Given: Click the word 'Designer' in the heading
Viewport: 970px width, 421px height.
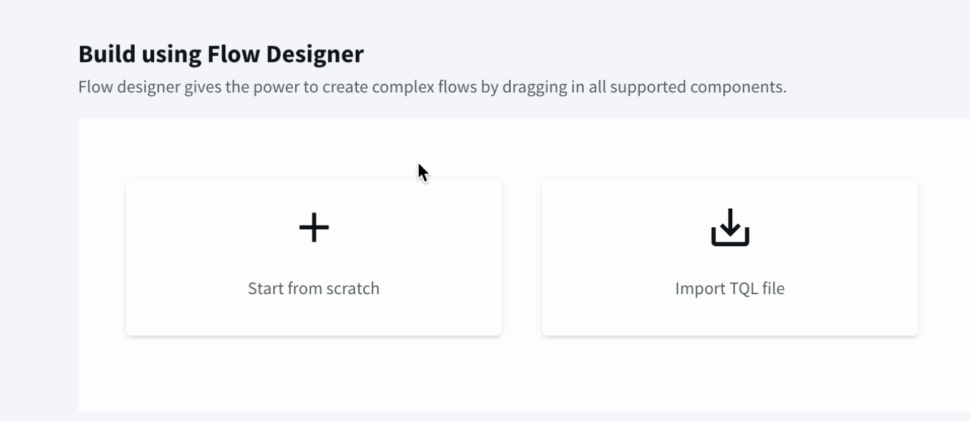Looking at the screenshot, I should point(315,54).
